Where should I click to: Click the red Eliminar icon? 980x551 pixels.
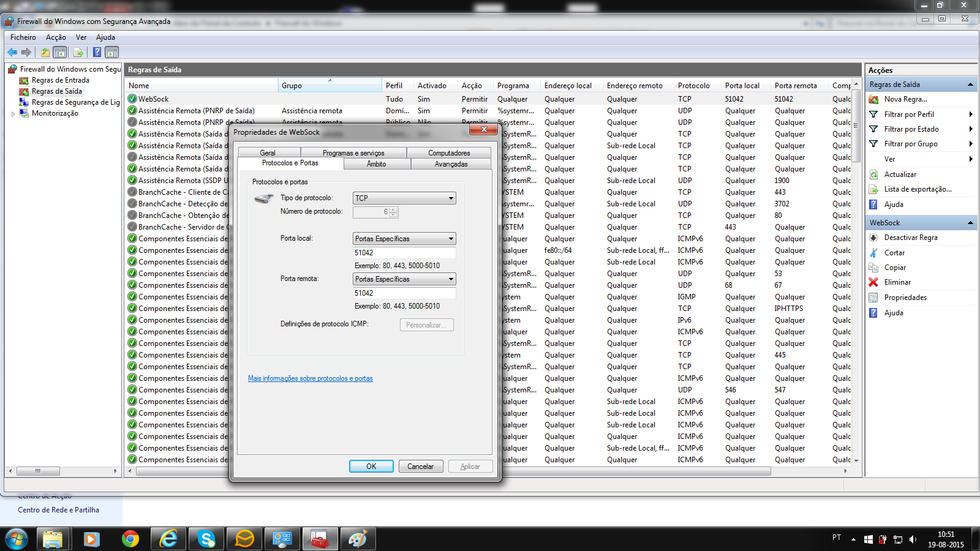(873, 282)
